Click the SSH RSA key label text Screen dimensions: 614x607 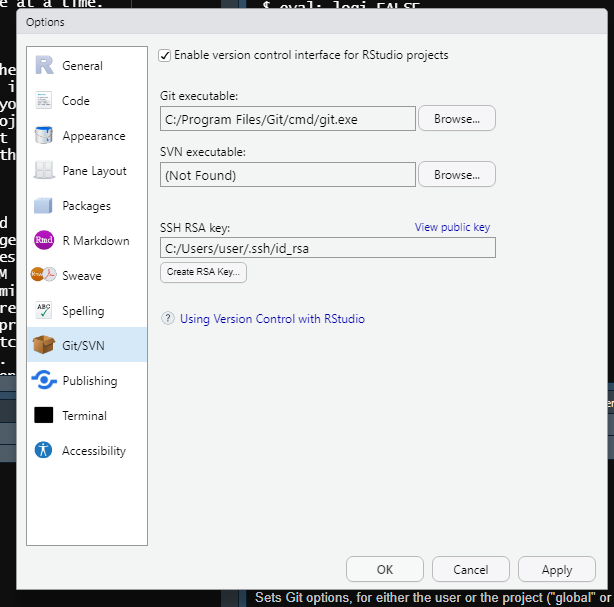195,228
